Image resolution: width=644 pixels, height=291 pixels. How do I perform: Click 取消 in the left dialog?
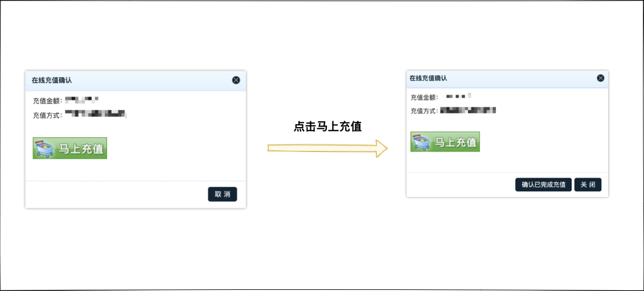click(223, 194)
